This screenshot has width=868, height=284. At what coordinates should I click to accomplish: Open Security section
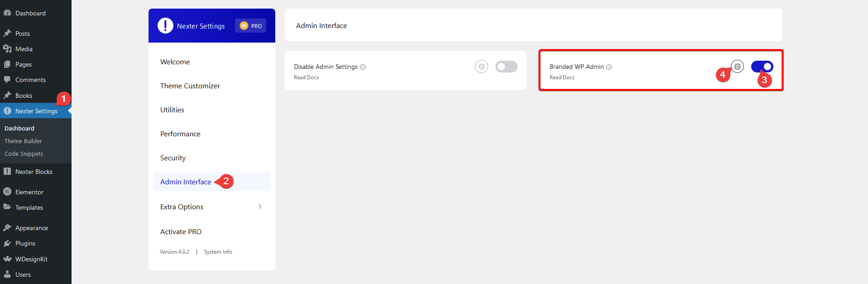[212, 158]
